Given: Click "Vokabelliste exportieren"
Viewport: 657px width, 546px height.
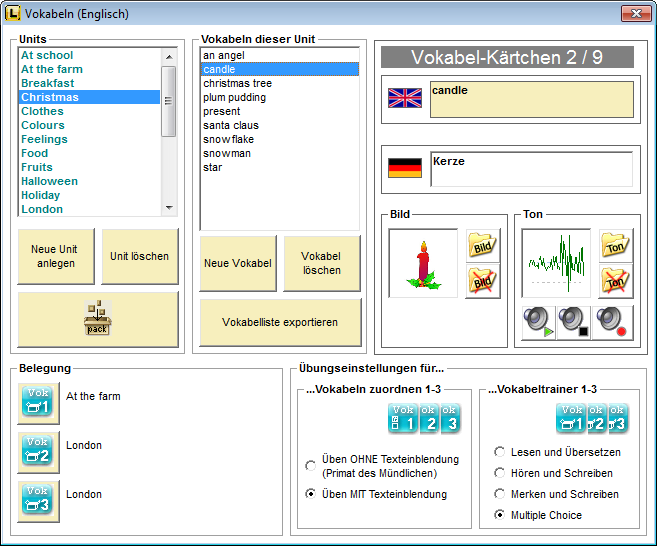Looking at the screenshot, I should (x=279, y=323).
